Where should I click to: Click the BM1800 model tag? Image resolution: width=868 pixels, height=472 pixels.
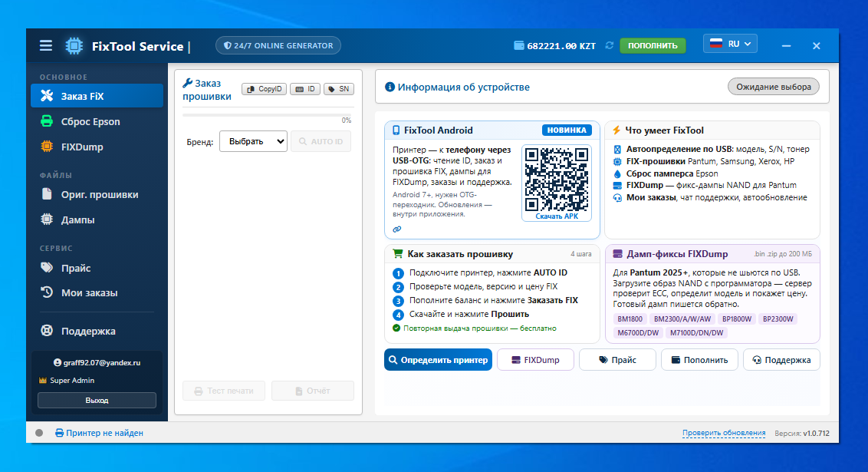coord(630,319)
